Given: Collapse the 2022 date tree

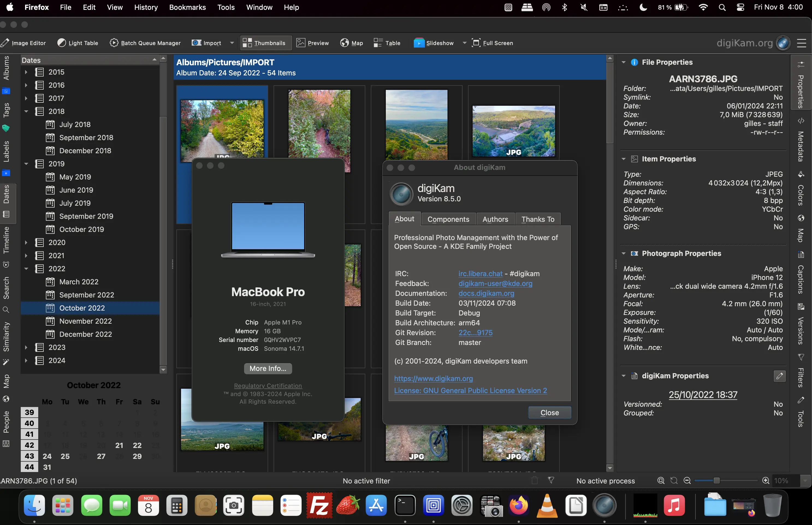Looking at the screenshot, I should pyautogui.click(x=26, y=269).
